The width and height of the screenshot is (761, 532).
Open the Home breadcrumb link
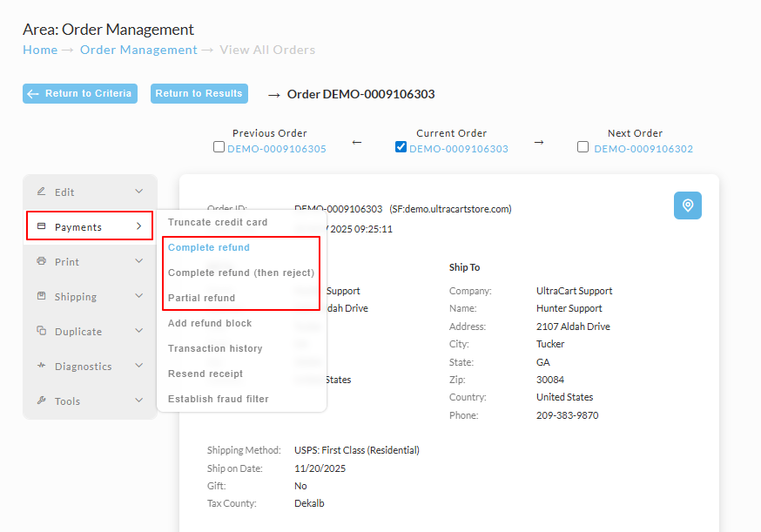point(40,50)
